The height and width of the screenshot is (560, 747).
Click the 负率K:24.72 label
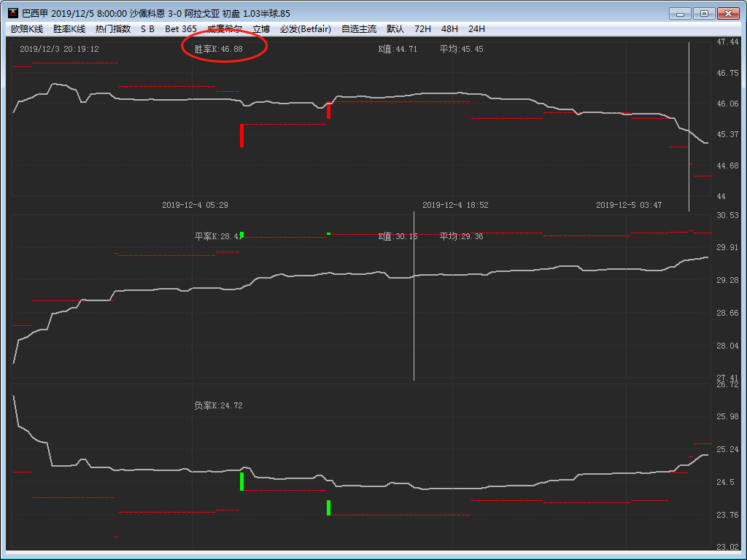click(x=218, y=405)
